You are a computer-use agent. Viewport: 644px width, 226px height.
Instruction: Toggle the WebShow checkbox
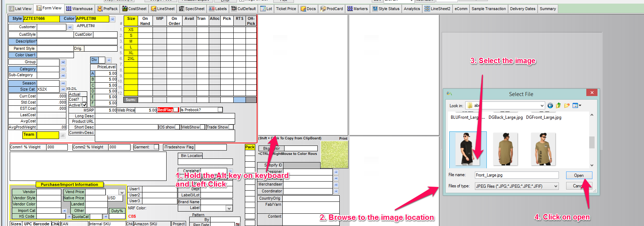tap(203, 127)
